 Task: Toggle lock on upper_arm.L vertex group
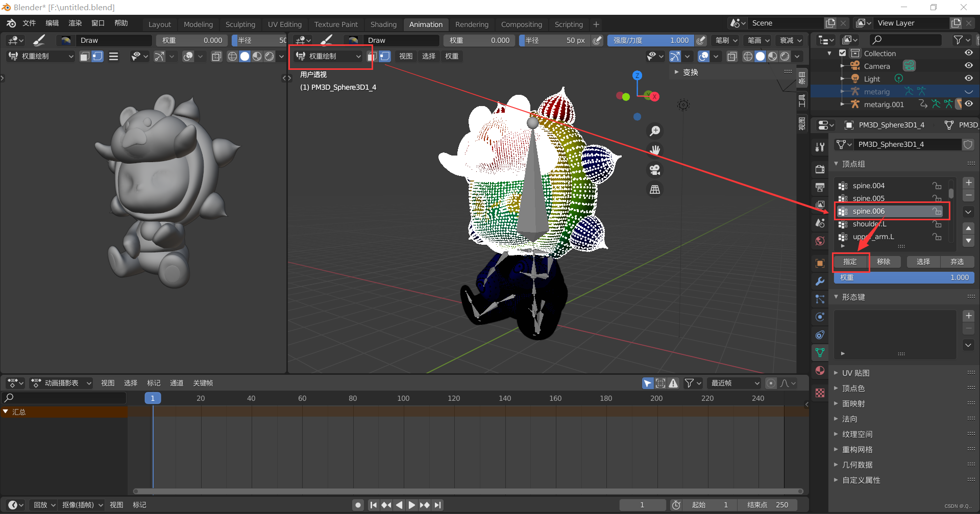point(937,237)
